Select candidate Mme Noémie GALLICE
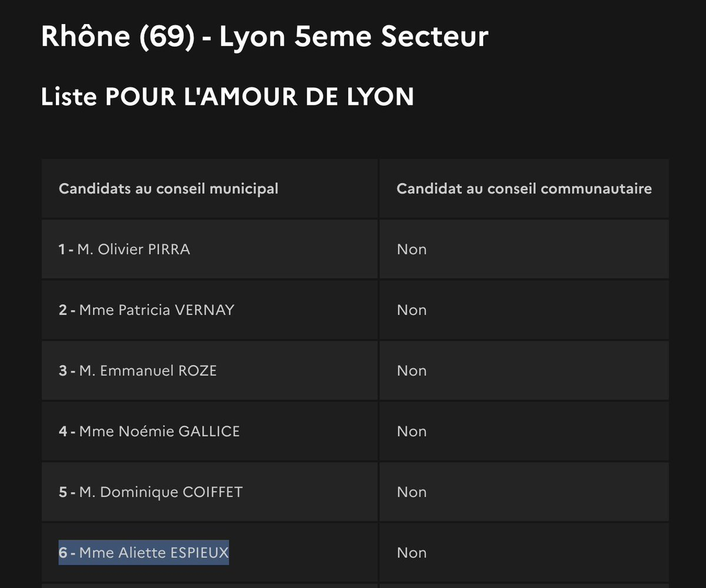The height and width of the screenshot is (588, 706). pos(159,431)
